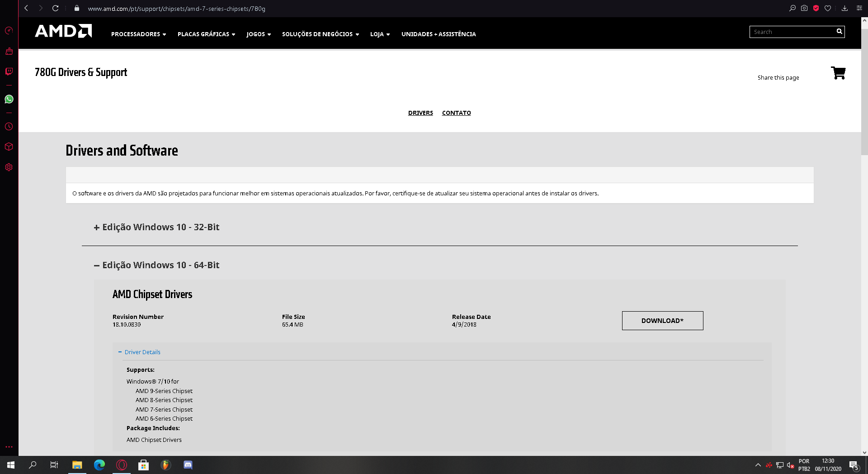This screenshot has width=868, height=474.
Task: Click Share this page
Action: [x=778, y=77]
